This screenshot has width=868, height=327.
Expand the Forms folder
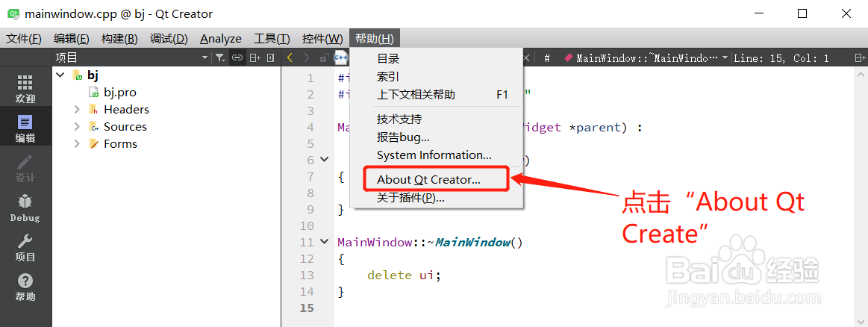click(77, 144)
